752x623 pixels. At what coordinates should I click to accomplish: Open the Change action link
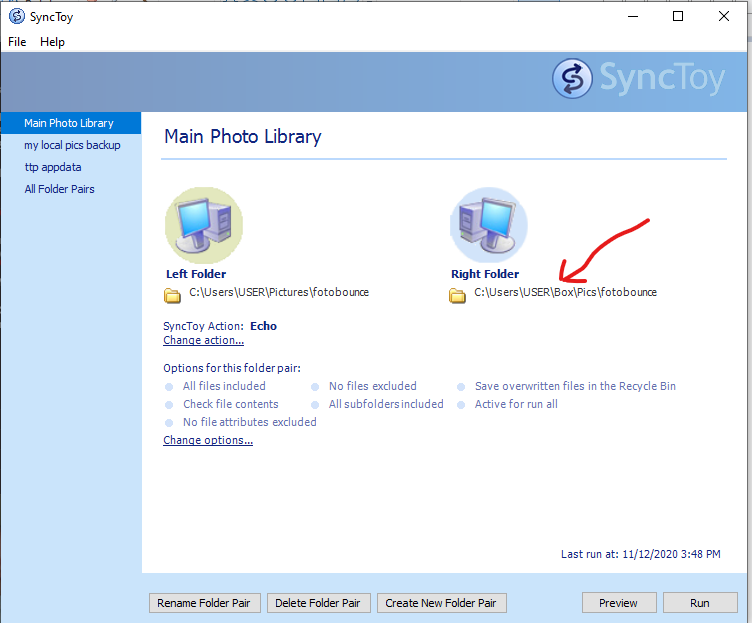pos(203,340)
